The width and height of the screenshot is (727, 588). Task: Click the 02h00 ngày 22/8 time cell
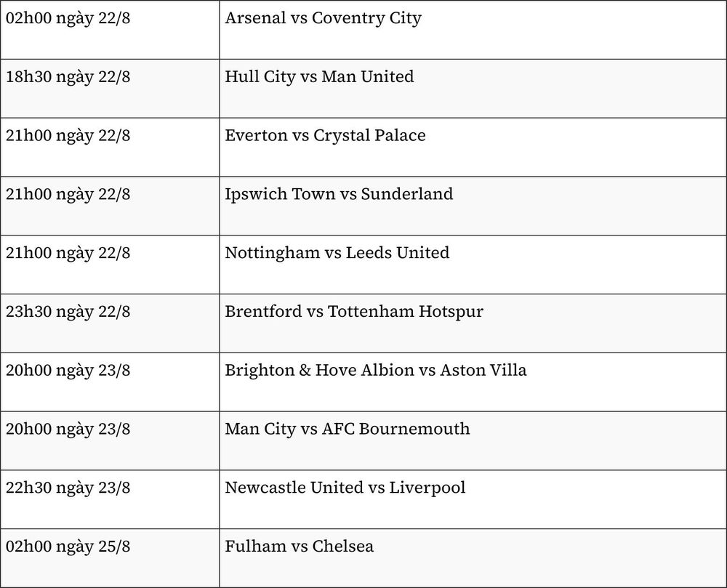pyautogui.click(x=110, y=30)
